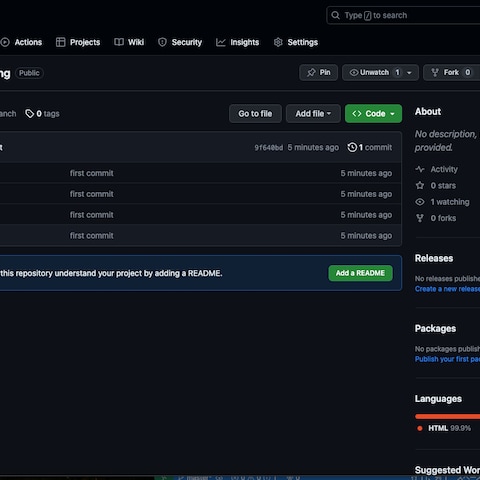Open the Projects tab
The height and width of the screenshot is (480, 480).
point(78,42)
